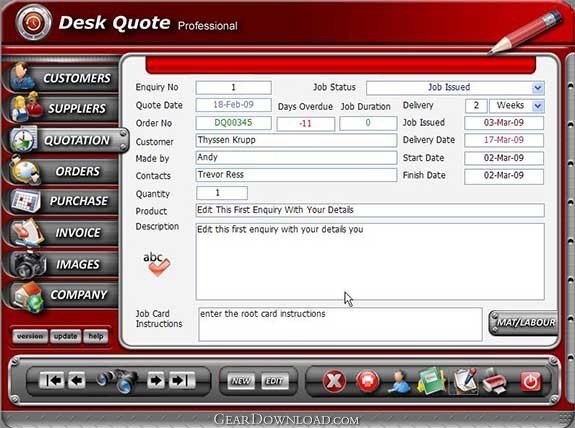Open the Suppliers section
Viewport: 575px width, 428px height.
tap(62, 108)
